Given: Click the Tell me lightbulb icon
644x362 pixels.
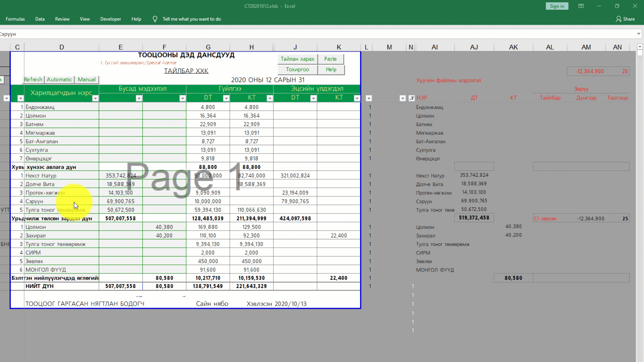Looking at the screenshot, I should (x=155, y=19).
